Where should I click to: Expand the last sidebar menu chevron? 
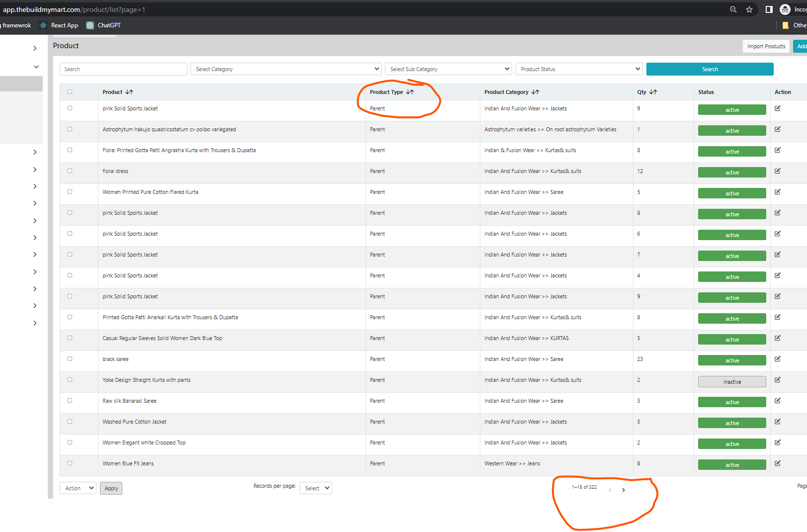click(35, 323)
